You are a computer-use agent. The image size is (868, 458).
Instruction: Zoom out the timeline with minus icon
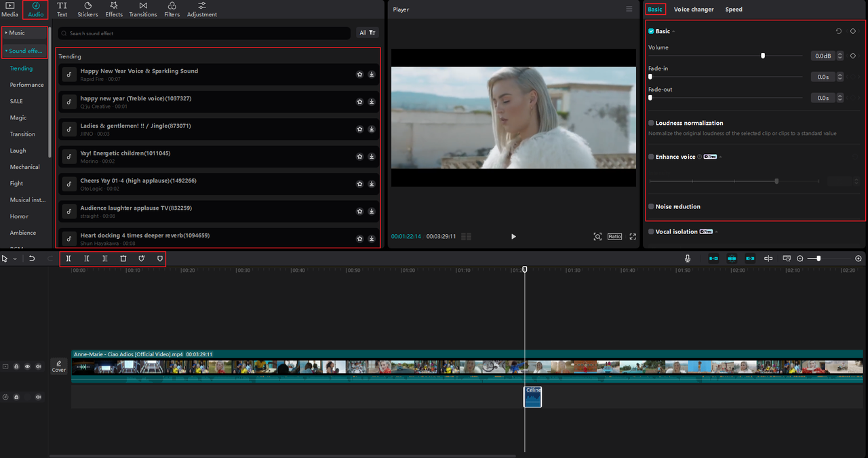coord(800,259)
